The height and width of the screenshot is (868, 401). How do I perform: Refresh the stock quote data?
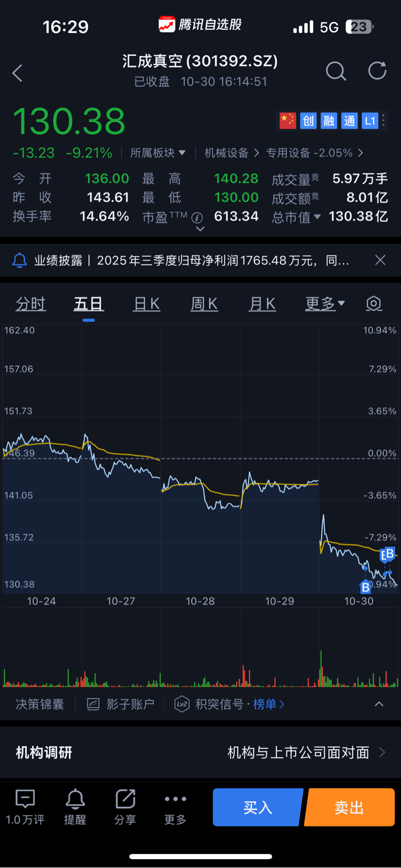tap(377, 71)
